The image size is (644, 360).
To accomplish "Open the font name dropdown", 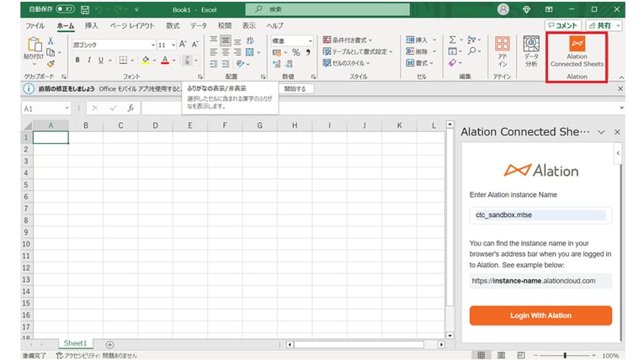I will tap(152, 45).
